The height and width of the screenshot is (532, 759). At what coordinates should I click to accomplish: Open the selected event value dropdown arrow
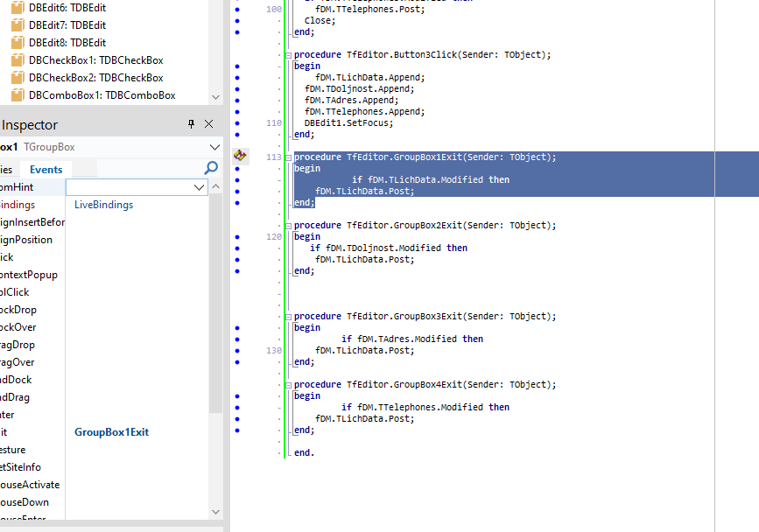point(199,187)
